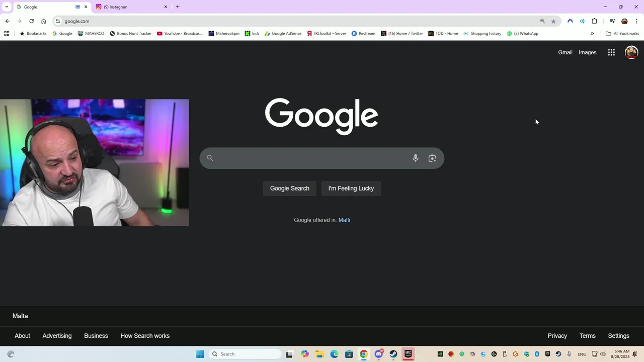The height and width of the screenshot is (362, 644).
Task: Open the Google bookmark
Action: coord(62,34)
